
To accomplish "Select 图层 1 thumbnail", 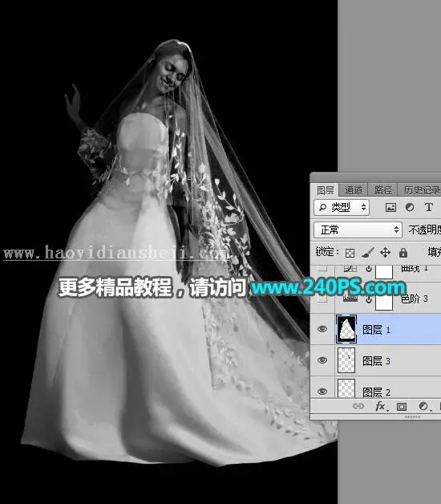I will pos(346,329).
